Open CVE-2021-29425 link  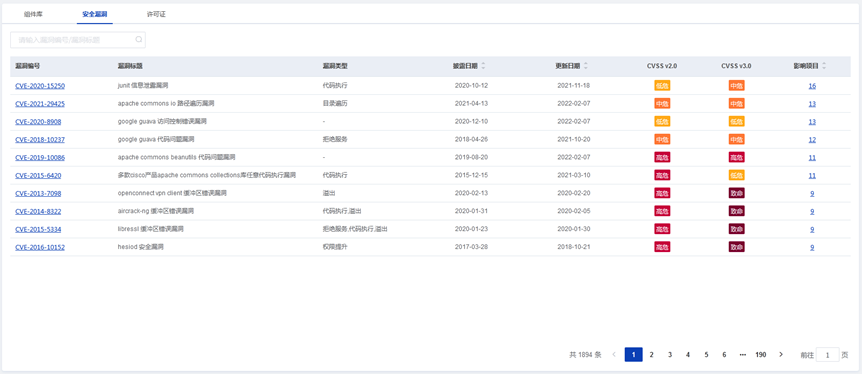tap(40, 104)
